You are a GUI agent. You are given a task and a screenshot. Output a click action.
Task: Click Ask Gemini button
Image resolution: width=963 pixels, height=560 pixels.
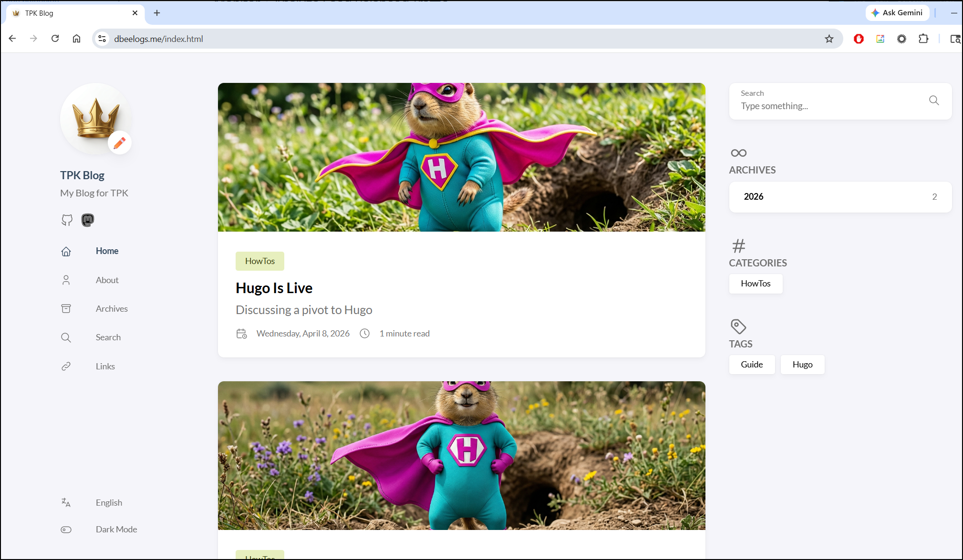(897, 13)
